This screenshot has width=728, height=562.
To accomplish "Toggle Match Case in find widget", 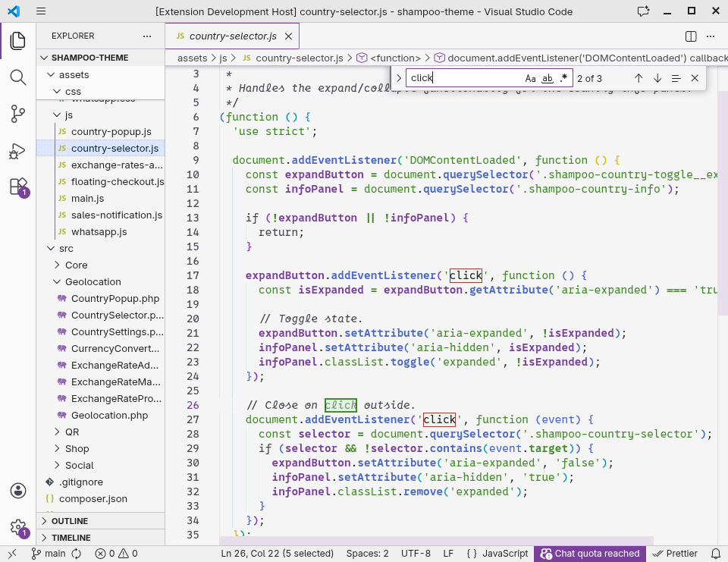I will [x=530, y=78].
